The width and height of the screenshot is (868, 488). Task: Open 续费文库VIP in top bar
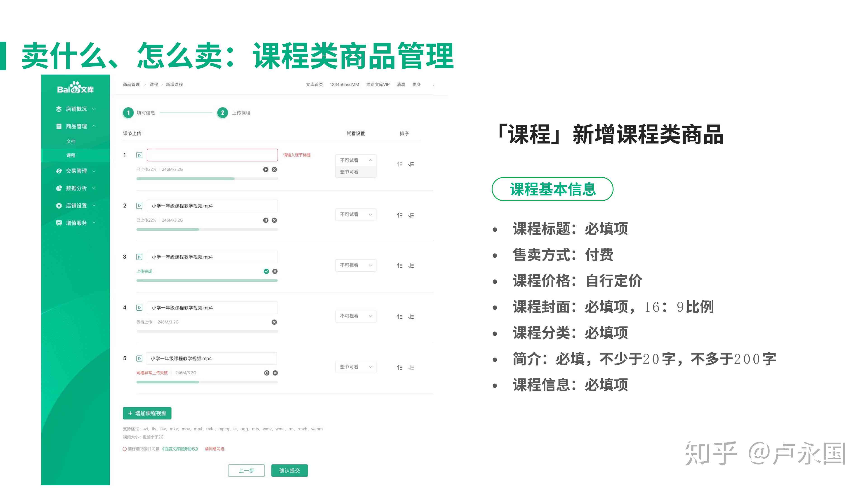[378, 84]
